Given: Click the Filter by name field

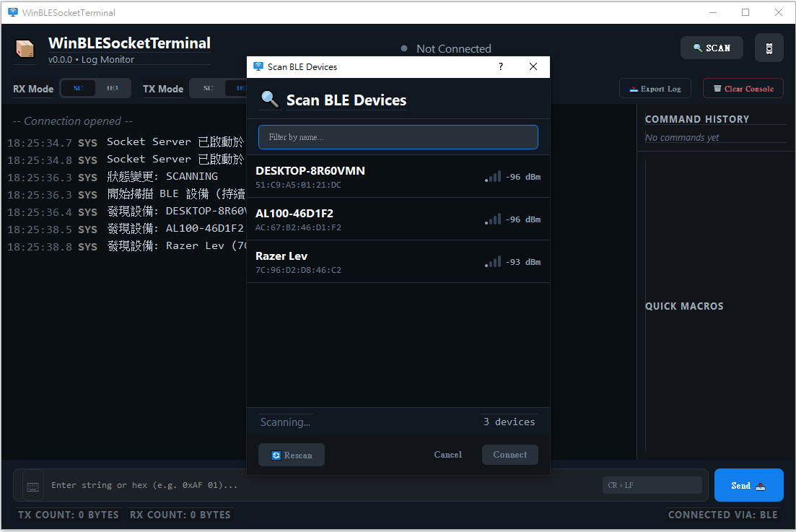Looking at the screenshot, I should pyautogui.click(x=398, y=137).
